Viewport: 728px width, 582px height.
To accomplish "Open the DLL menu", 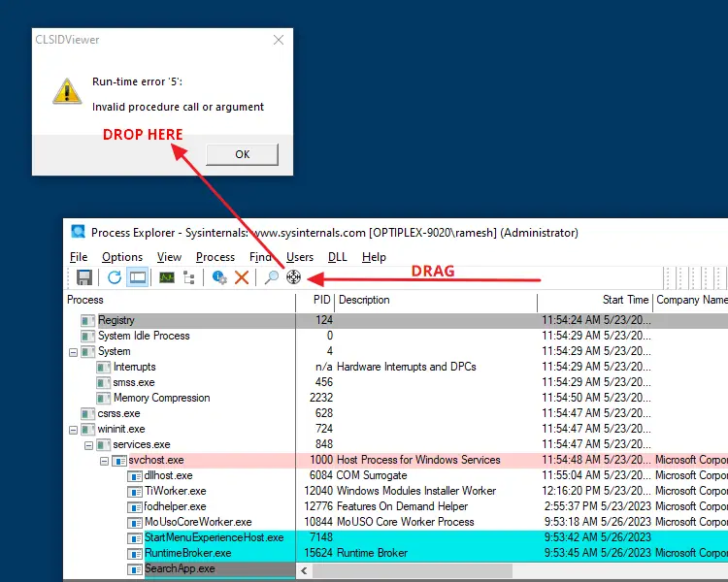I will point(338,257).
